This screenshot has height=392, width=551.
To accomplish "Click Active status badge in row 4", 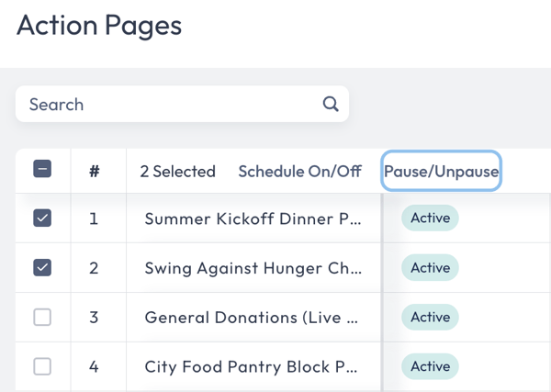I will tap(430, 366).
